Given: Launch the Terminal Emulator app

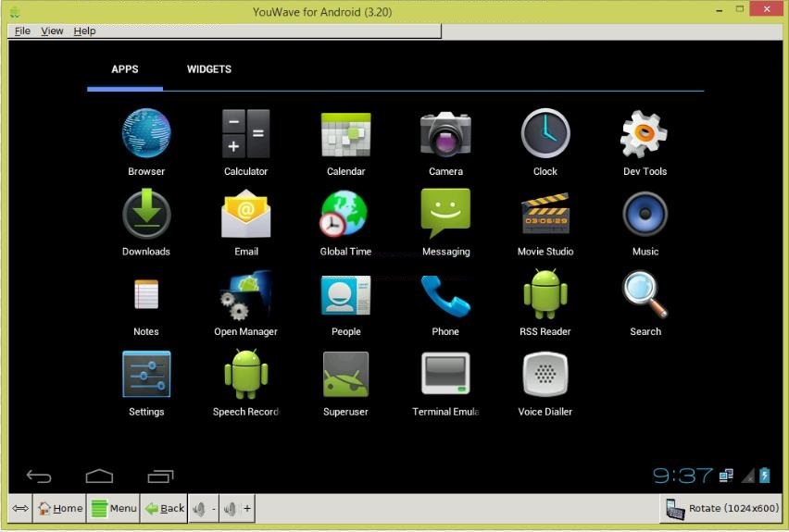Looking at the screenshot, I should point(445,374).
